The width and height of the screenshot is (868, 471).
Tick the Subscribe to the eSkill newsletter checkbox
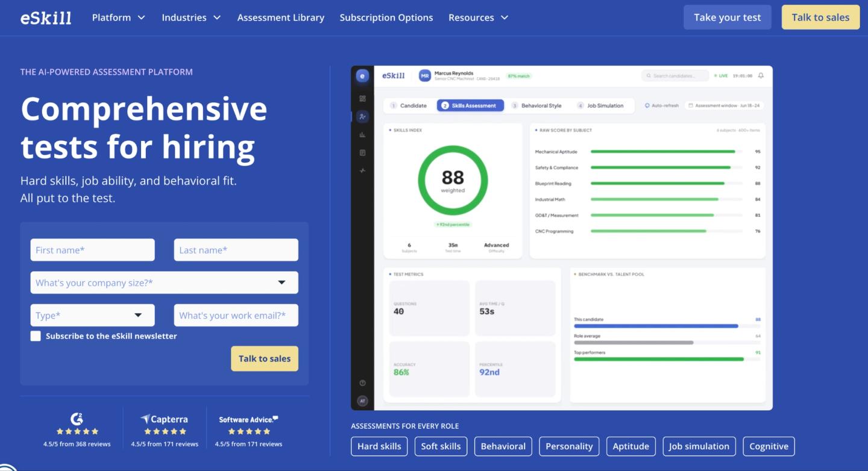click(x=36, y=336)
